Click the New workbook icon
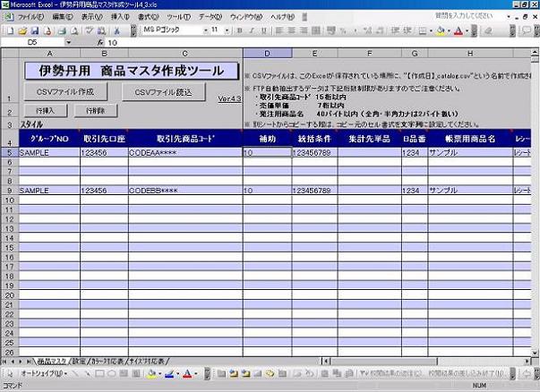The width and height of the screenshot is (540, 392). tap(11, 31)
